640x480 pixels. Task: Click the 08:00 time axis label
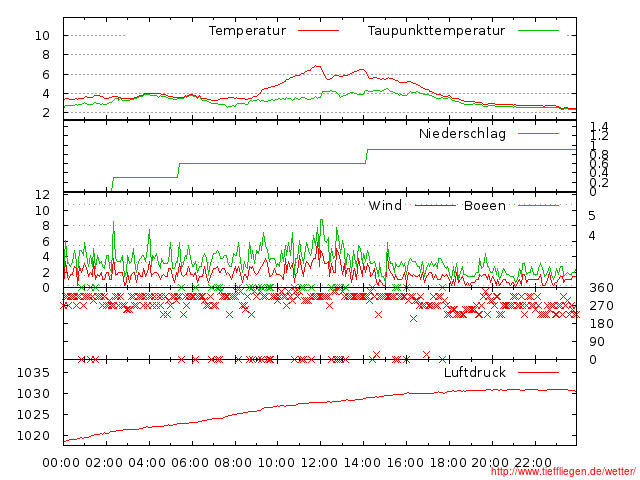[233, 463]
